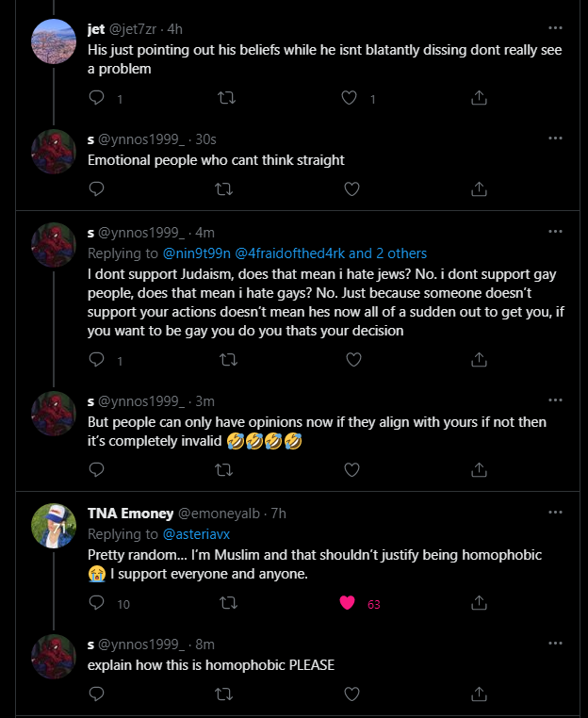The width and height of the screenshot is (588, 718).
Task: Share jet's tweet
Action: 479,98
